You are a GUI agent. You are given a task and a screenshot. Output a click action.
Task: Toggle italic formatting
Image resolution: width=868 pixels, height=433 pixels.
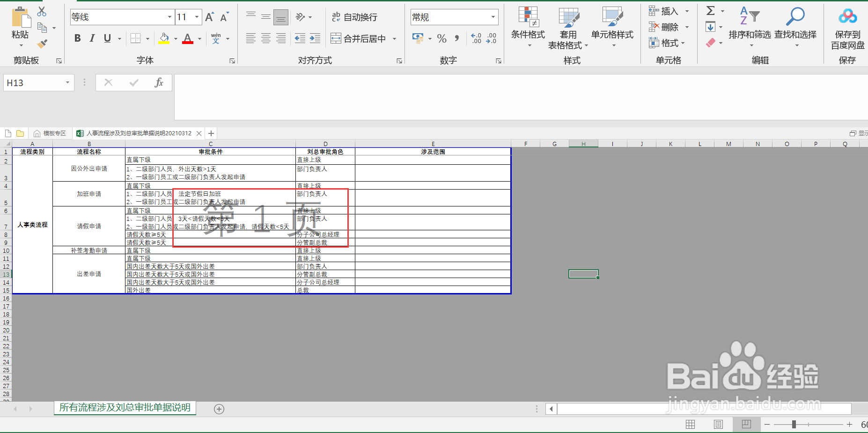[92, 38]
